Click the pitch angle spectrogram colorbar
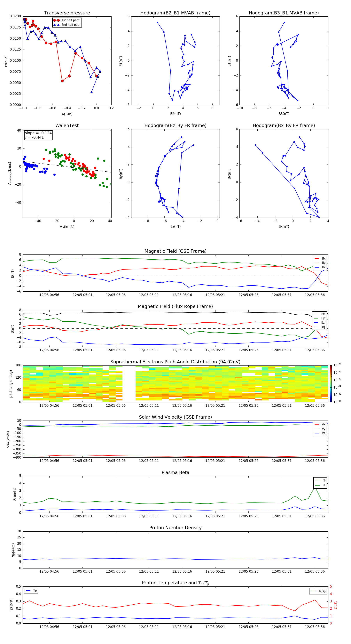The width and height of the screenshot is (351, 644). [331, 384]
